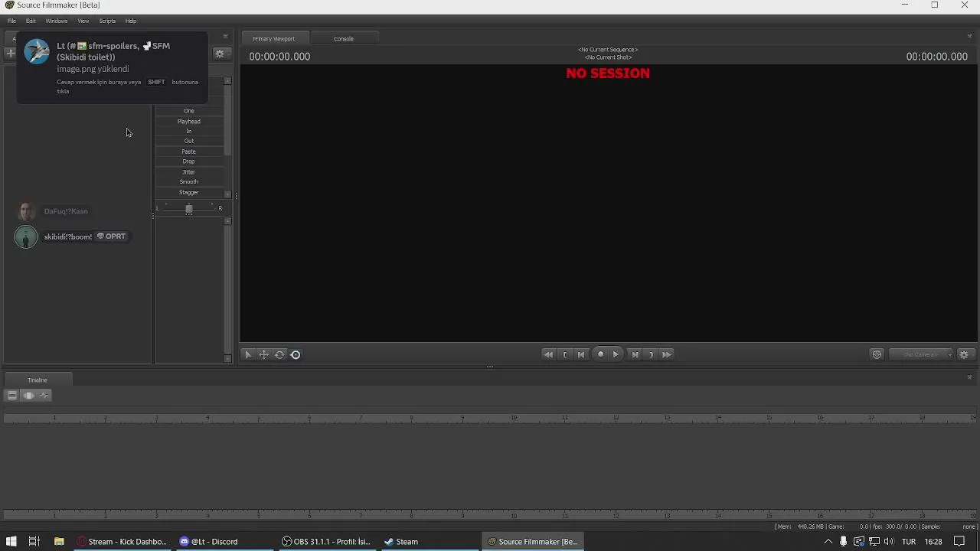Click the Paste preset button
Screen dimensions: 980x551
point(189,152)
